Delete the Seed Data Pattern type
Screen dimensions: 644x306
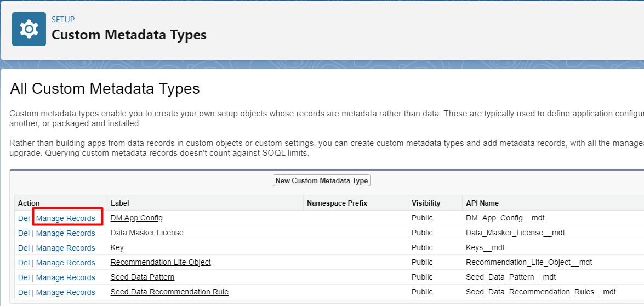24,277
